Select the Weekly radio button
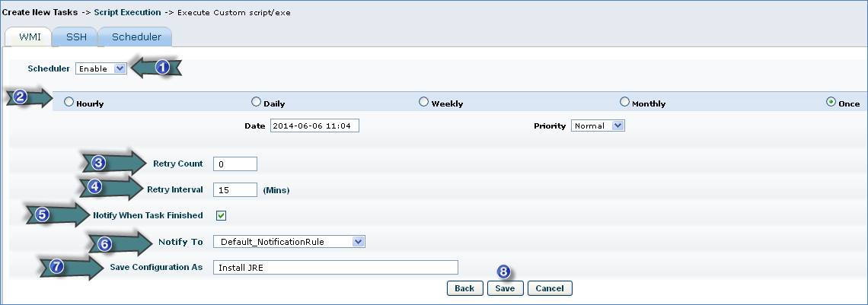The image size is (868, 305). coord(424,102)
